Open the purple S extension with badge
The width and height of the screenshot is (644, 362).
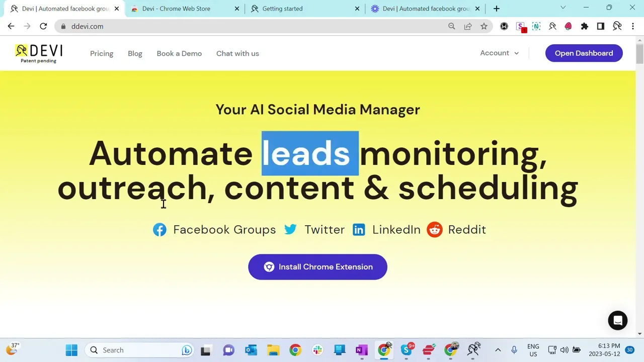(521, 27)
